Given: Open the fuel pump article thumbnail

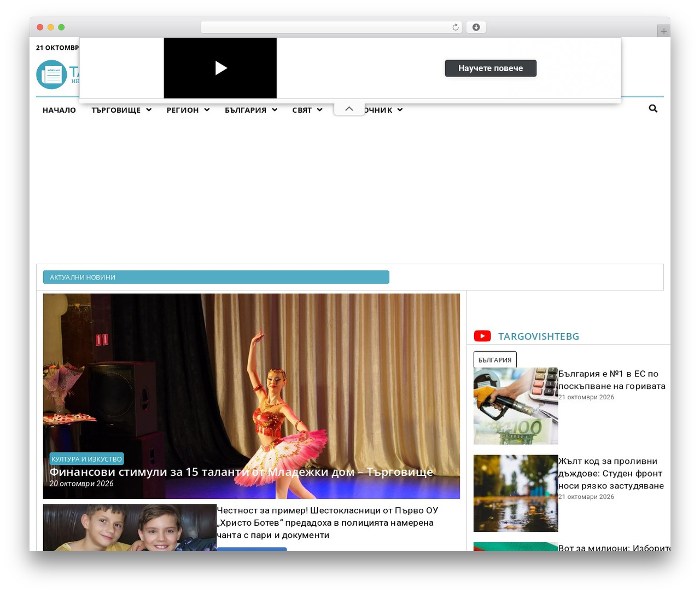Looking at the screenshot, I should pos(516,406).
